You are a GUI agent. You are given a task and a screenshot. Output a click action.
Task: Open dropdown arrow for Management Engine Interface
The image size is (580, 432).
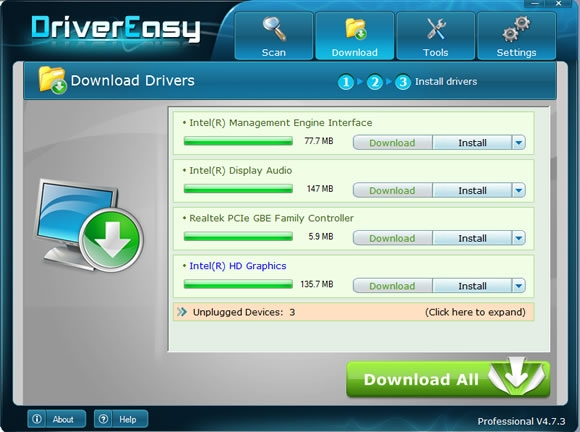pyautogui.click(x=519, y=142)
